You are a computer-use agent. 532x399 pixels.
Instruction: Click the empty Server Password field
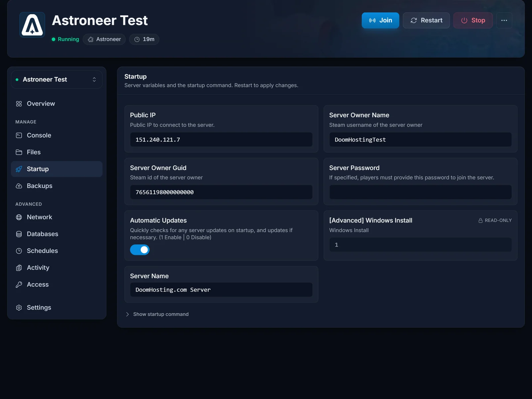coord(420,192)
